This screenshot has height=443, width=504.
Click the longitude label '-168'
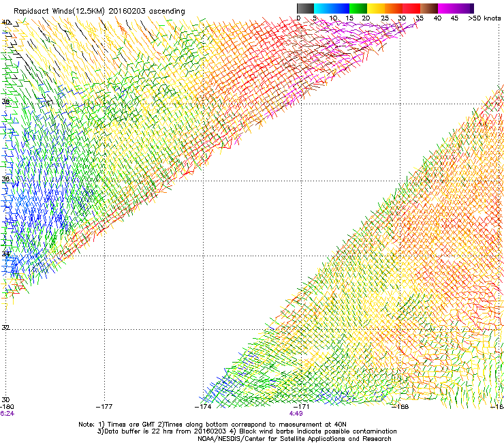coord(400,407)
